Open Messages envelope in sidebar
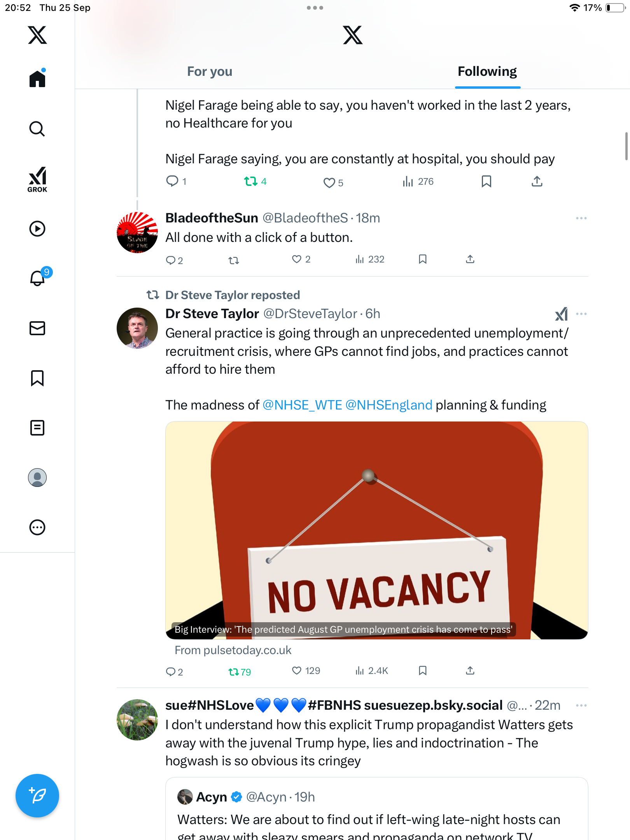 click(x=37, y=328)
